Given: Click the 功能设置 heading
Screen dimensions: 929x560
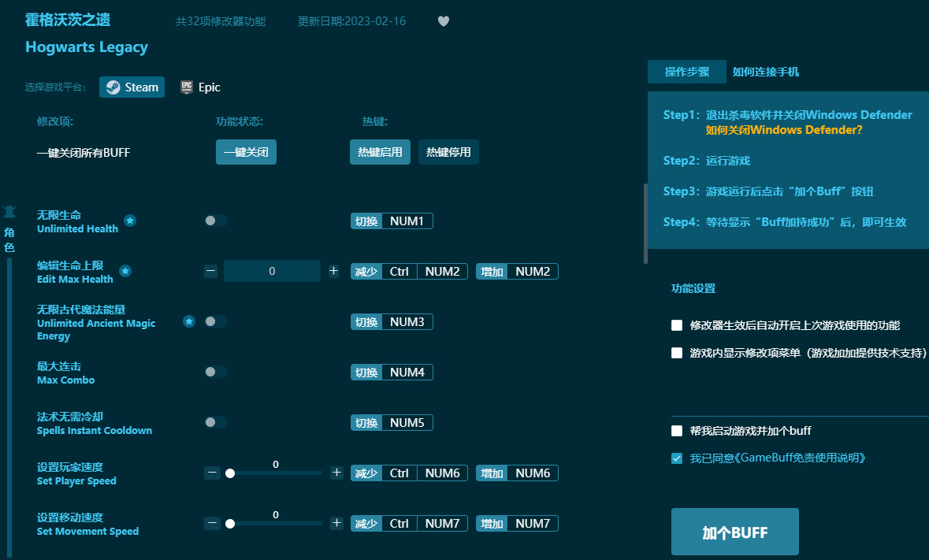Looking at the screenshot, I should pos(693,288).
